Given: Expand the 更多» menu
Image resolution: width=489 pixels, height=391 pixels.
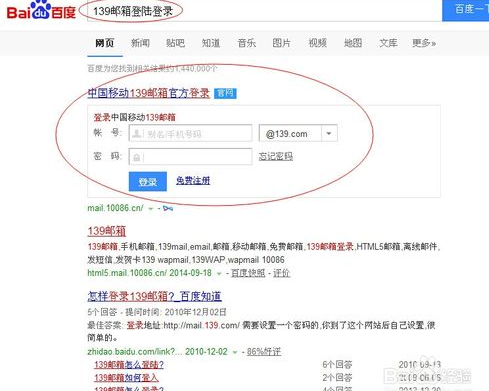Looking at the screenshot, I should pyautogui.click(x=424, y=43).
